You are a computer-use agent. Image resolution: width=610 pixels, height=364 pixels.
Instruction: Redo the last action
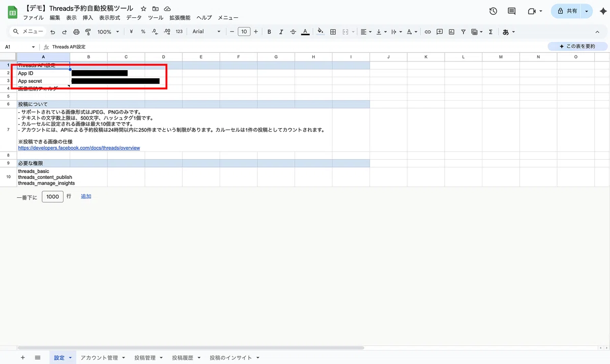[x=65, y=32]
